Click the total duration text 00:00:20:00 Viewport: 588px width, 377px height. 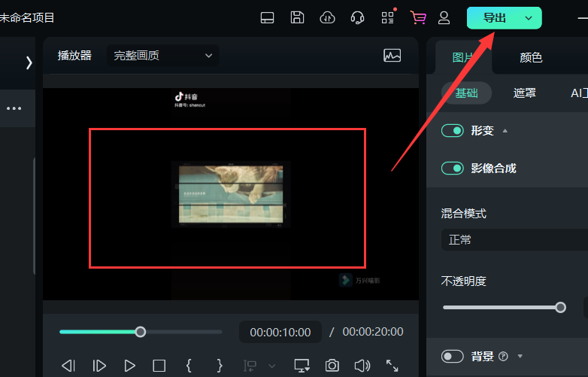click(373, 332)
